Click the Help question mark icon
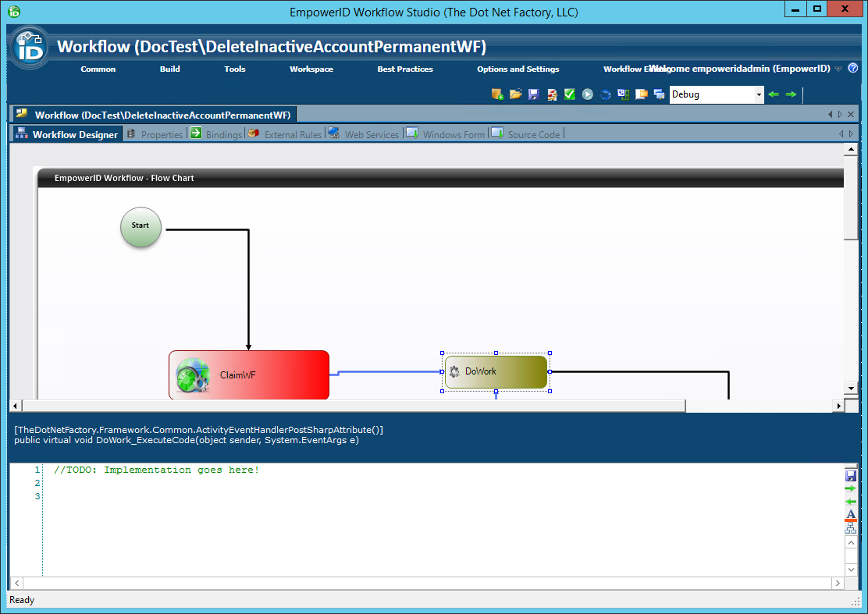The image size is (868, 614). [x=853, y=68]
